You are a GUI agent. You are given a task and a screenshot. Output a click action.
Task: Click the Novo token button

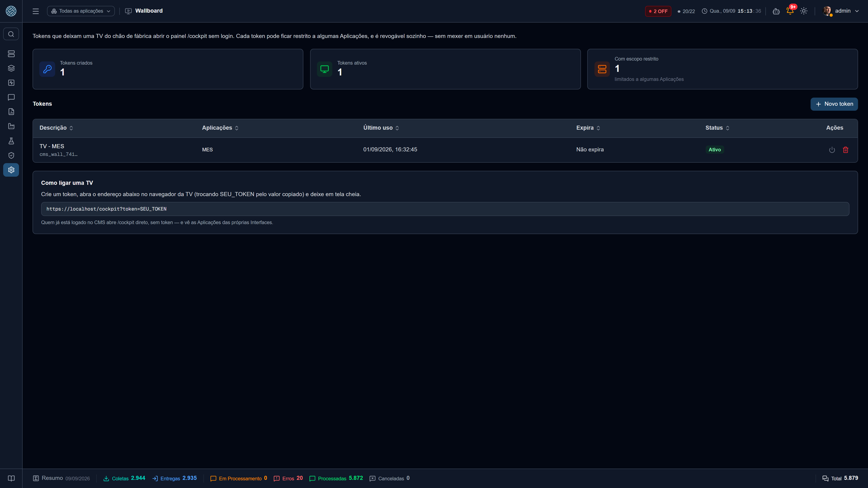point(834,104)
